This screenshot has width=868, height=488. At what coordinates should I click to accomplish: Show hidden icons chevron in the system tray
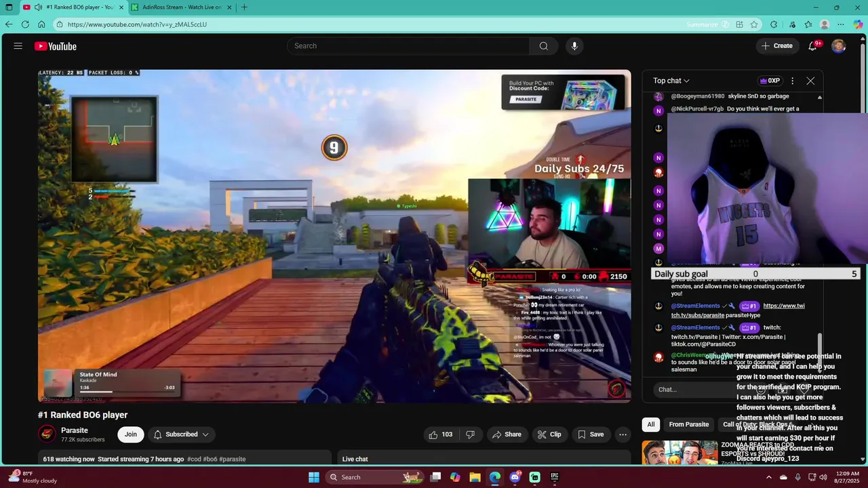pos(769,477)
